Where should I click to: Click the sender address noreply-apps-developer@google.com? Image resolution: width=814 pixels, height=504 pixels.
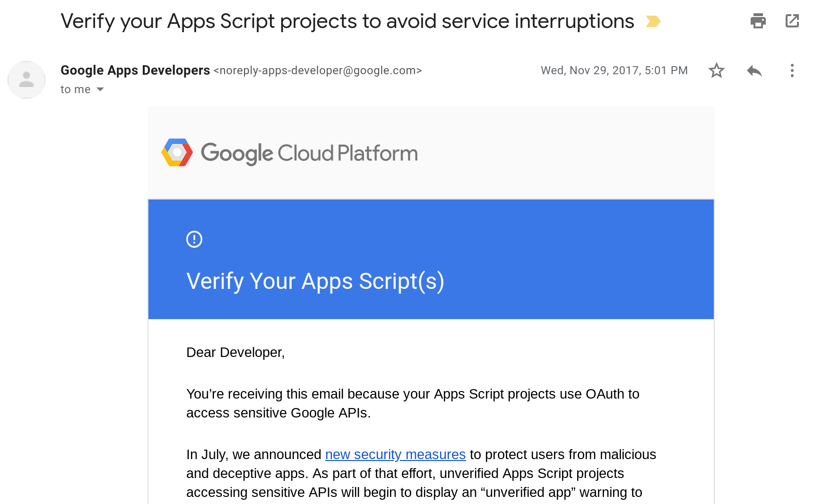click(x=318, y=70)
